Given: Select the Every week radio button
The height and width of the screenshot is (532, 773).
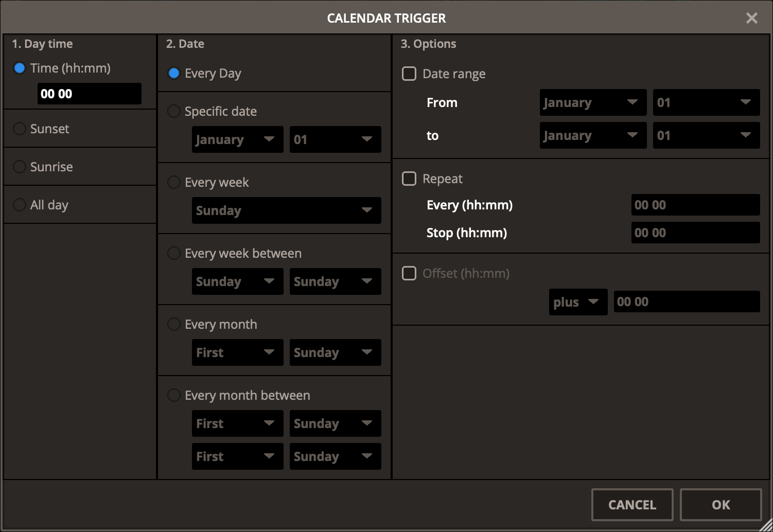Looking at the screenshot, I should coord(174,182).
